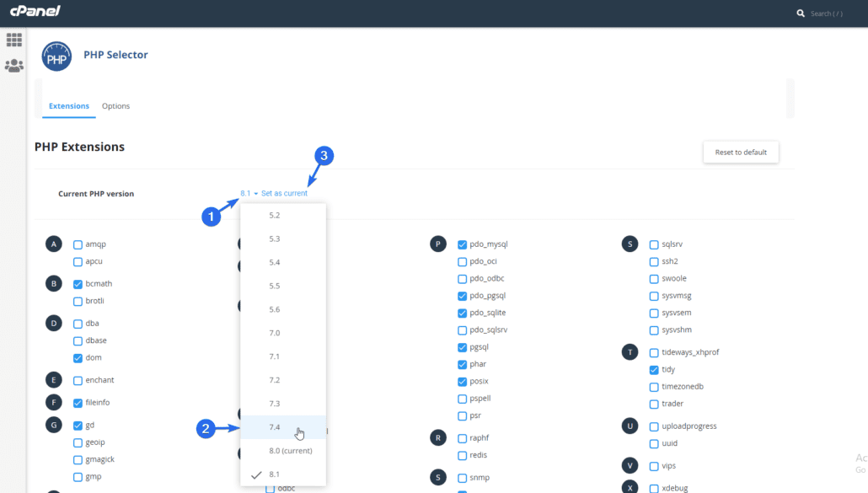Uncheck the fileinfo extension

[x=78, y=404]
